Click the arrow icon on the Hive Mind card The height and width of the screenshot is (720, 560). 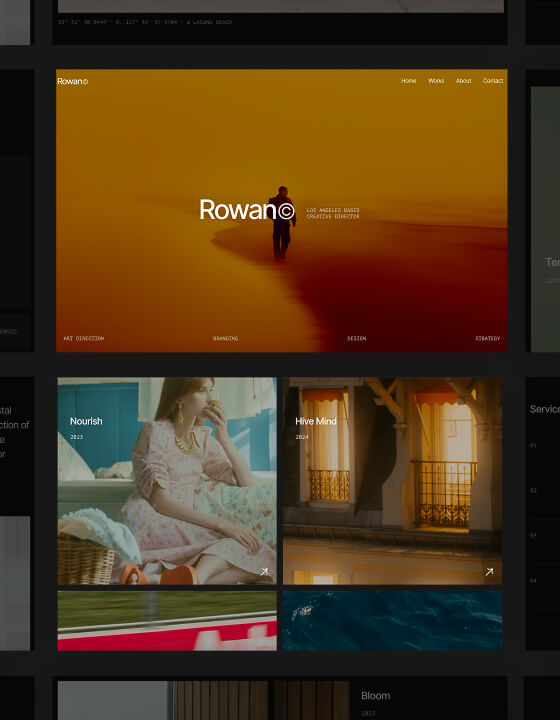coord(489,572)
